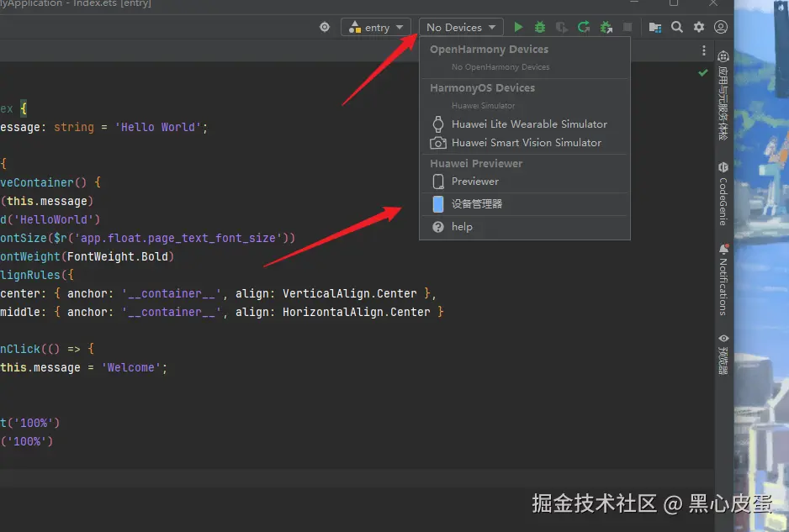Open the entry module configuration dropdown
The width and height of the screenshot is (789, 532).
376,27
